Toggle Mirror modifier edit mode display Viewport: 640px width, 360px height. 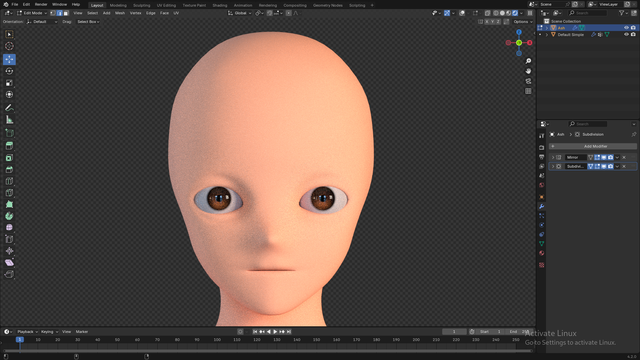[x=597, y=157]
